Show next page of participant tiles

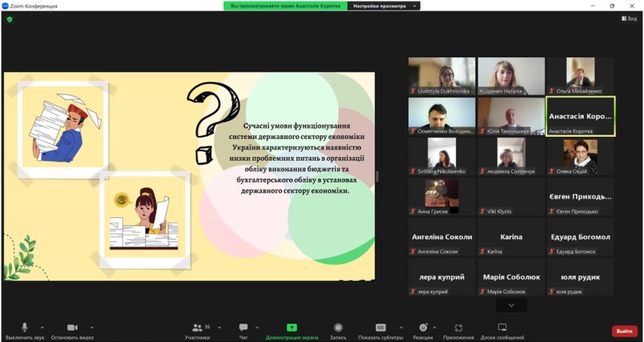pos(511,305)
